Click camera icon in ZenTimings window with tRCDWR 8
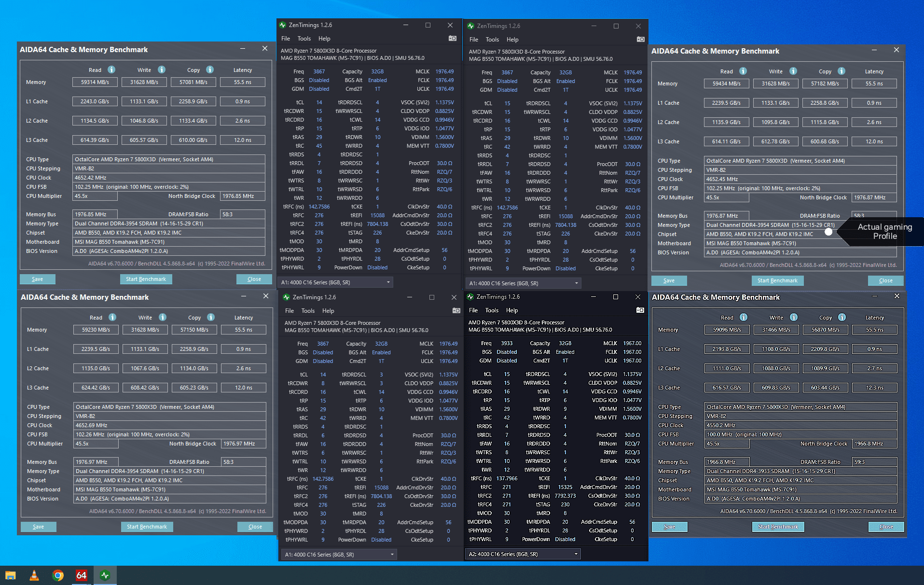This screenshot has width=924, height=585. coord(456,310)
